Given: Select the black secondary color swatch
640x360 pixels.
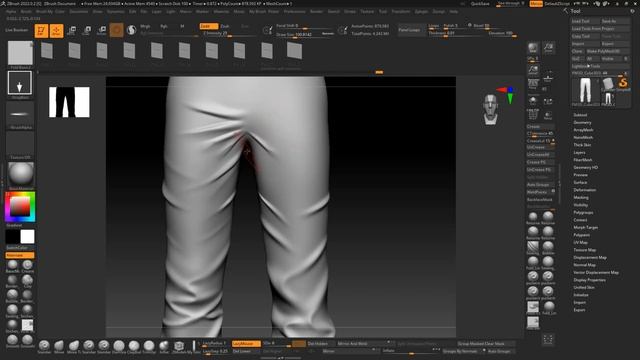Looking at the screenshot, I should coord(12,237).
